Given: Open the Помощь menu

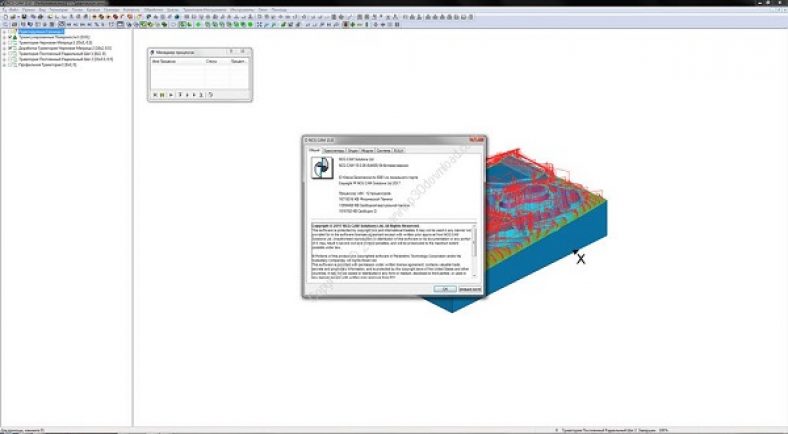Looking at the screenshot, I should [x=279, y=10].
